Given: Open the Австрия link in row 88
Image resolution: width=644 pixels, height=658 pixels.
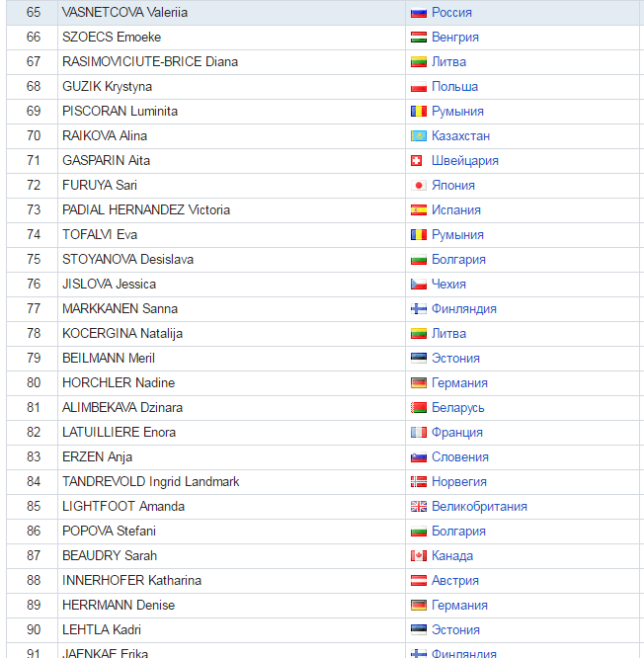Looking at the screenshot, I should point(454,581).
